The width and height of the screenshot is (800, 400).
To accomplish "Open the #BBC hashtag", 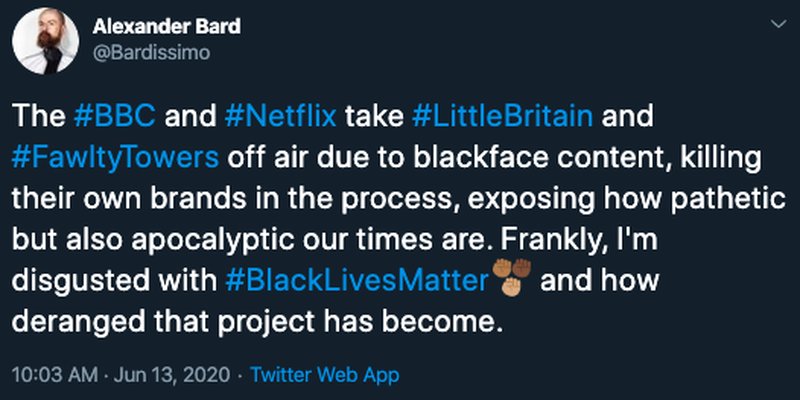I will [x=114, y=117].
